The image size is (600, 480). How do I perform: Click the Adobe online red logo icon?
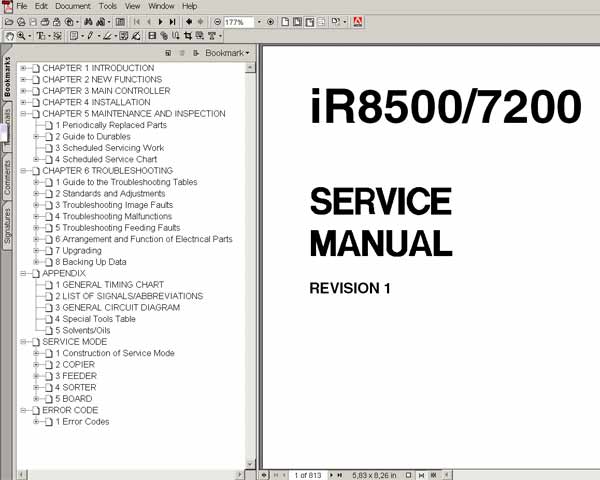point(358,22)
